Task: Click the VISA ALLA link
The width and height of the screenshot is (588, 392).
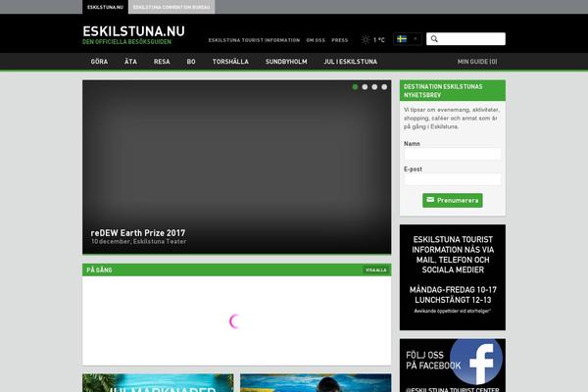Action: (375, 270)
